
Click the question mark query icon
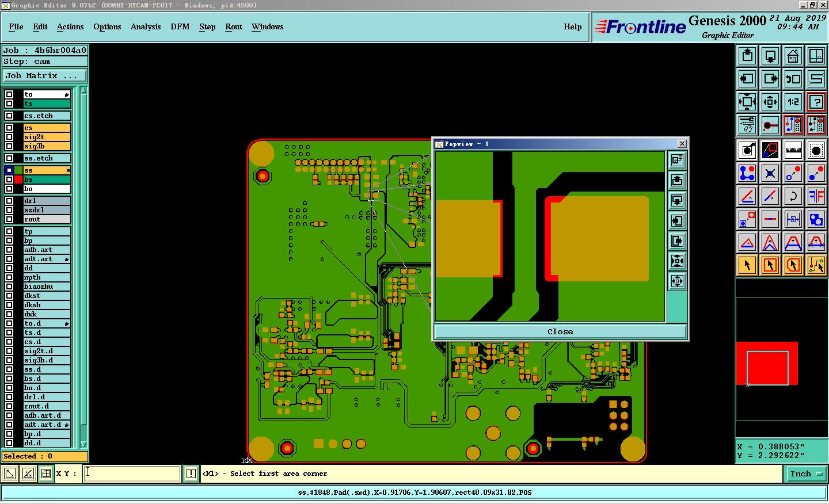coord(816,102)
